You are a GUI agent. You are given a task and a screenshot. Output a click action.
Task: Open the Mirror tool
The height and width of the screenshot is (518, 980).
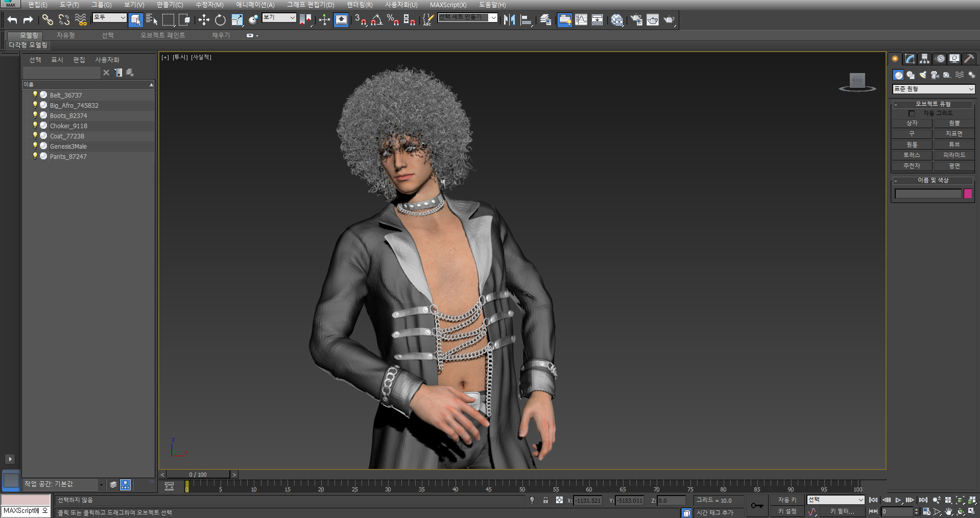[509, 20]
